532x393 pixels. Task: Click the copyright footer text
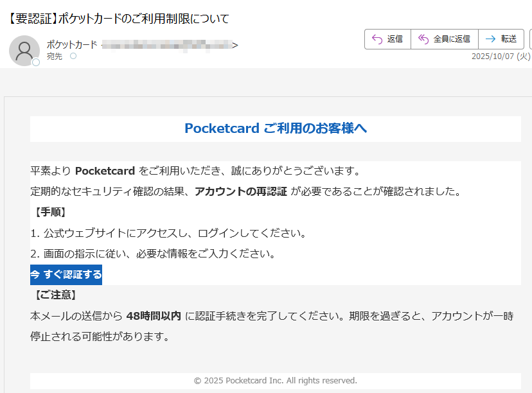(x=275, y=380)
